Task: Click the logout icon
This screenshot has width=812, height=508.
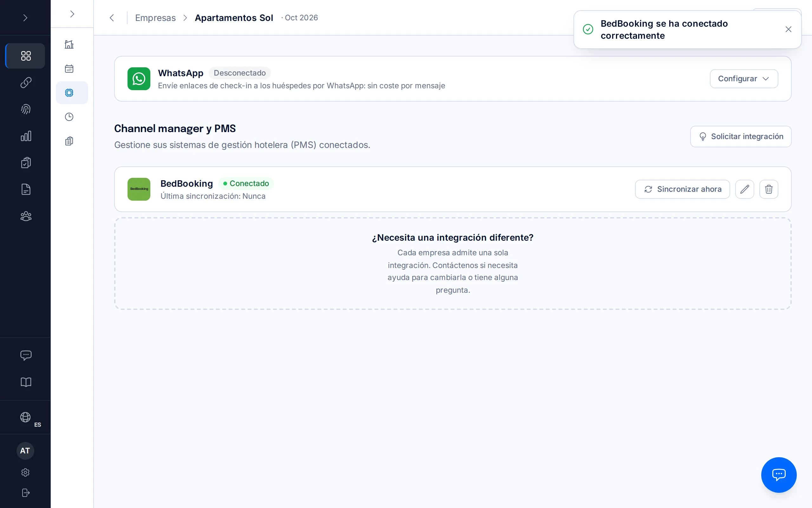Action: (25, 492)
